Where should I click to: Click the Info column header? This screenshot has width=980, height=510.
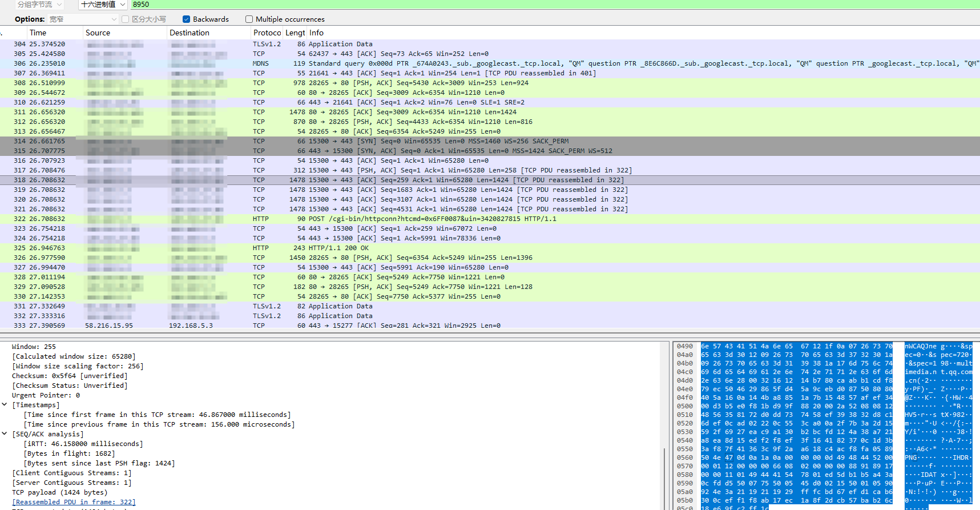point(317,33)
